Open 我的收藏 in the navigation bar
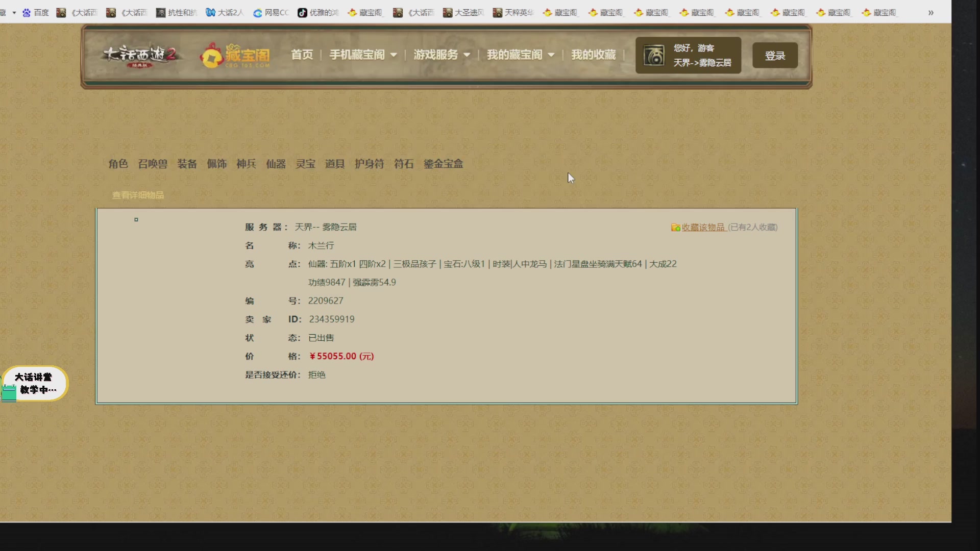 coord(594,55)
